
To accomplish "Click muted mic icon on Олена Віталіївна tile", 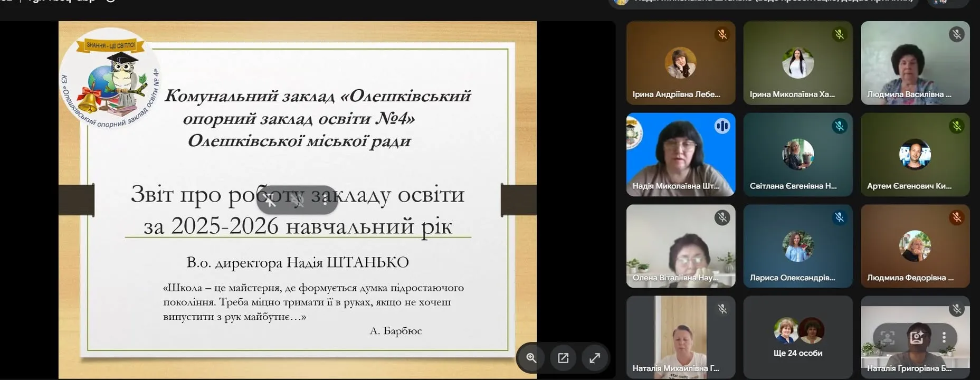I will pos(722,217).
